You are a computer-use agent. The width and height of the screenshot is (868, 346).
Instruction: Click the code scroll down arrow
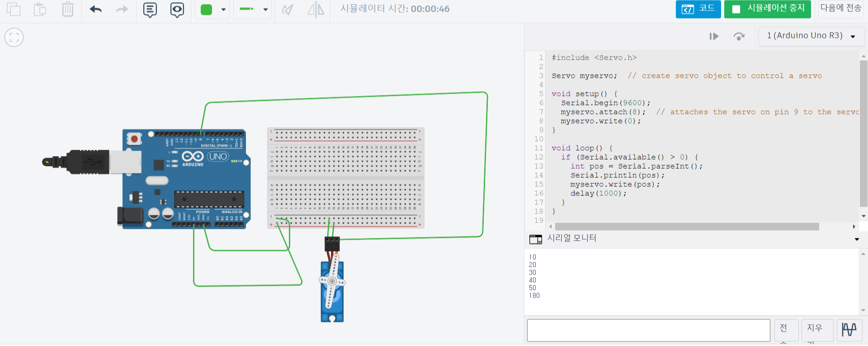coord(863,216)
